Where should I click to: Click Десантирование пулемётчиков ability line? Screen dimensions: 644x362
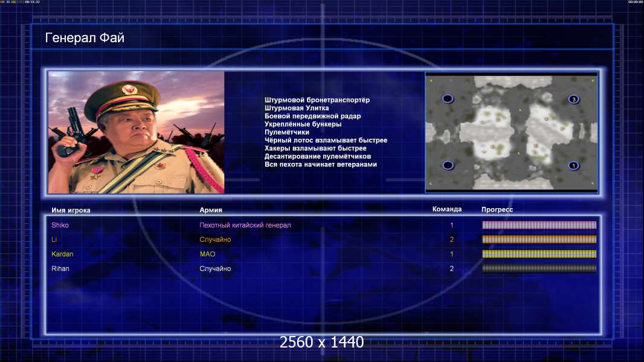coord(318,156)
